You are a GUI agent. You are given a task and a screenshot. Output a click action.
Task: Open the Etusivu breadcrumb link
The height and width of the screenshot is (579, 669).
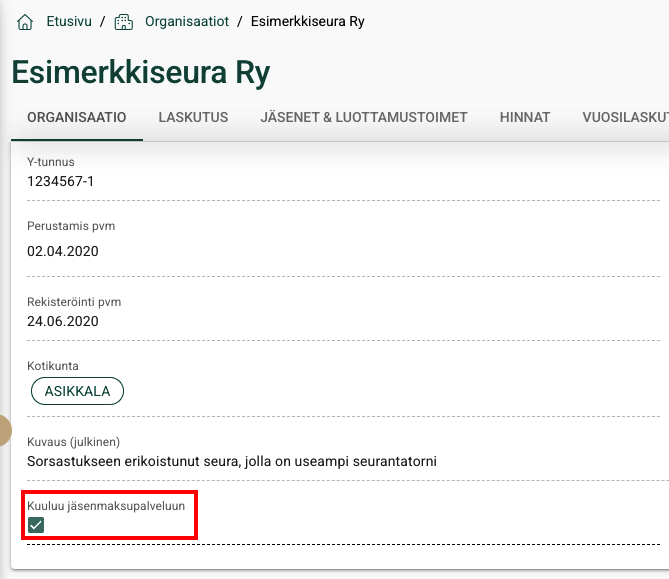[x=69, y=21]
